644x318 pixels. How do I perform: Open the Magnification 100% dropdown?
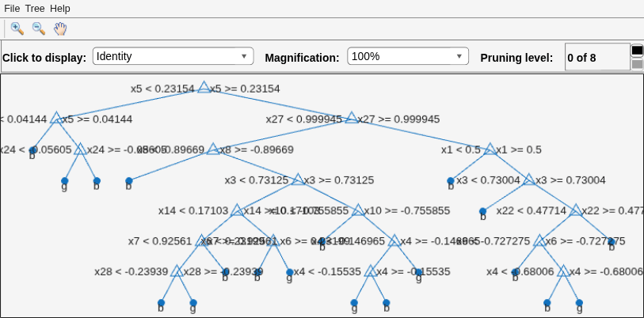point(408,56)
